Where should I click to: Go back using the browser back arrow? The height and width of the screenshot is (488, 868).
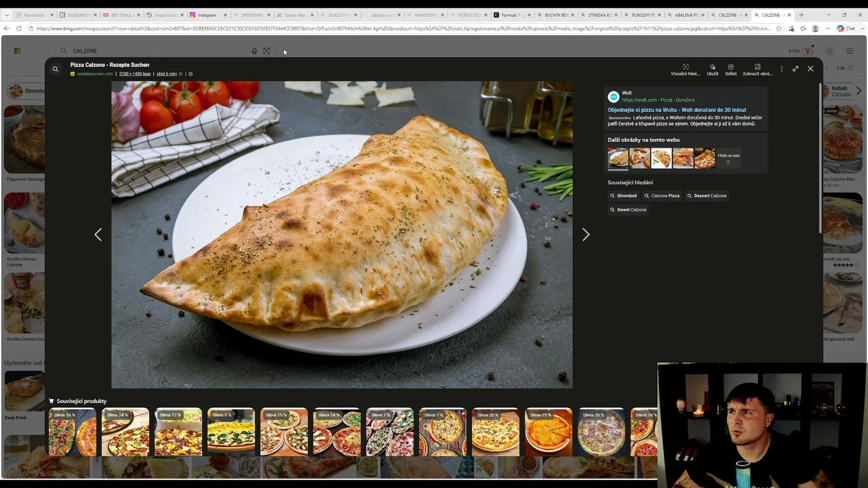[x=6, y=28]
